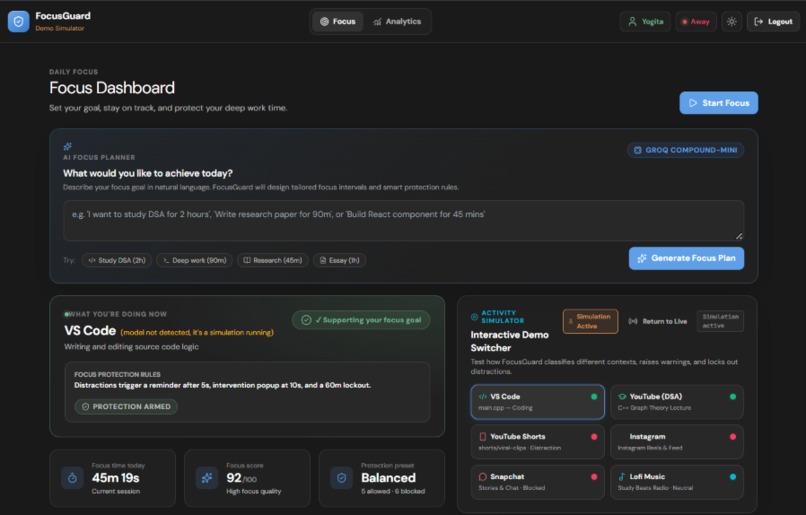Click the Interactive Demo Switcher heading

tap(509, 341)
